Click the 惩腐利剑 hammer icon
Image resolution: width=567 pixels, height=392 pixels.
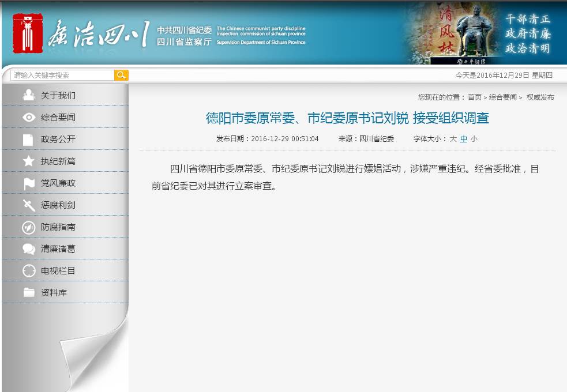[x=29, y=205]
